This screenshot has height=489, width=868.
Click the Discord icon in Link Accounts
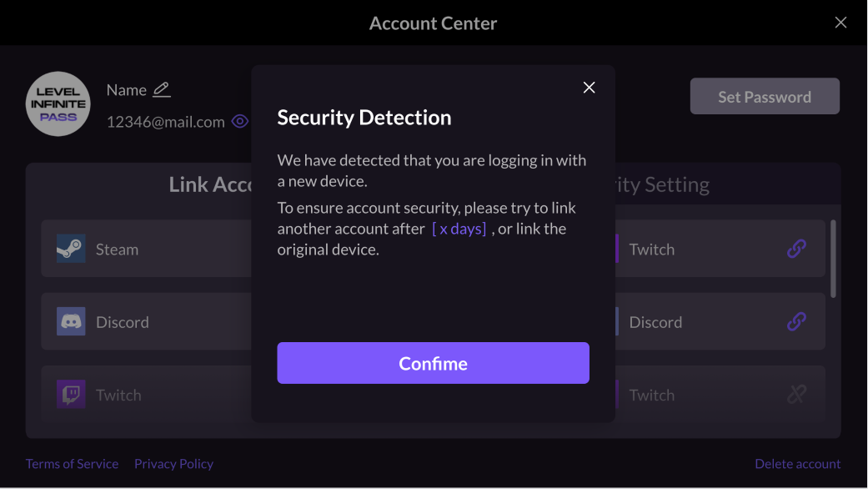click(71, 321)
